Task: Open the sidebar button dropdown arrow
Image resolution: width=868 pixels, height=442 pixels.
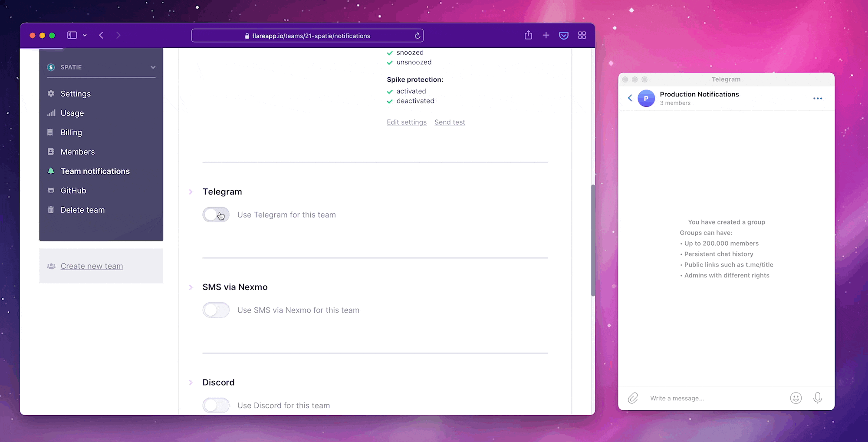Action: click(x=85, y=36)
